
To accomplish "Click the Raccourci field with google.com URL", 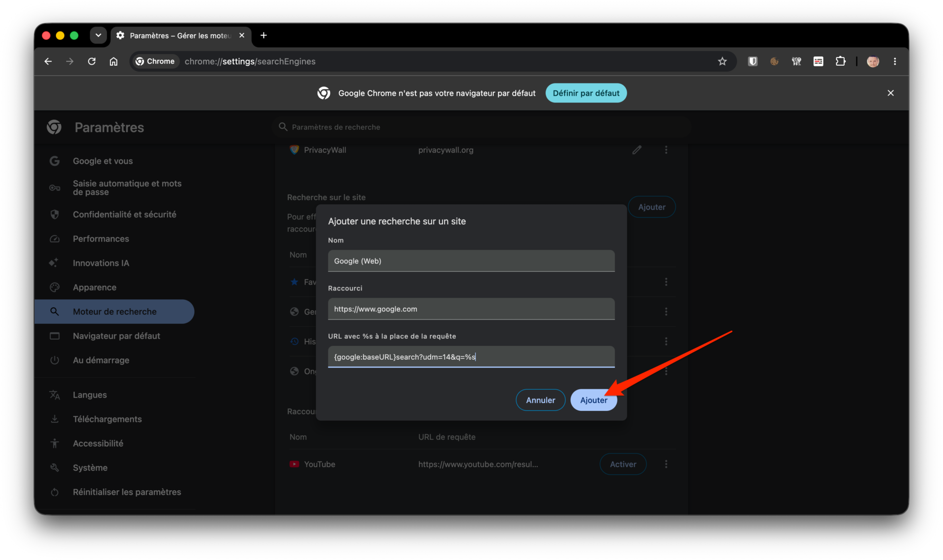I will tap(471, 309).
